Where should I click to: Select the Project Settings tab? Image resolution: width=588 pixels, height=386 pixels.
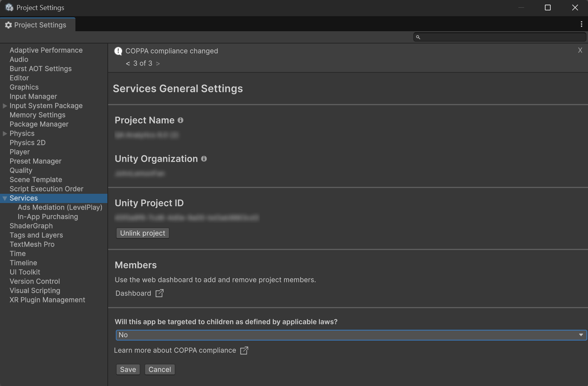pyautogui.click(x=40, y=25)
